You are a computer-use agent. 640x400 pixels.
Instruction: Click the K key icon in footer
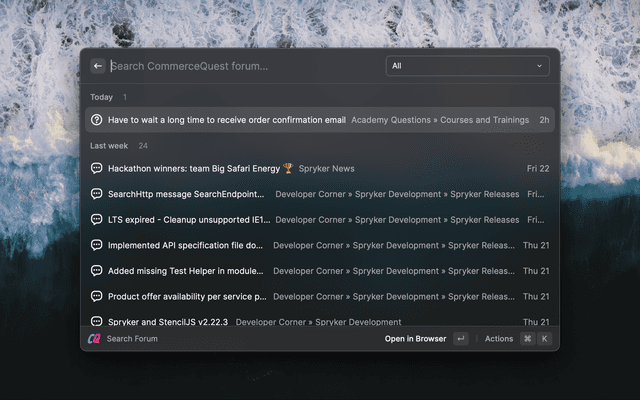pyautogui.click(x=544, y=339)
